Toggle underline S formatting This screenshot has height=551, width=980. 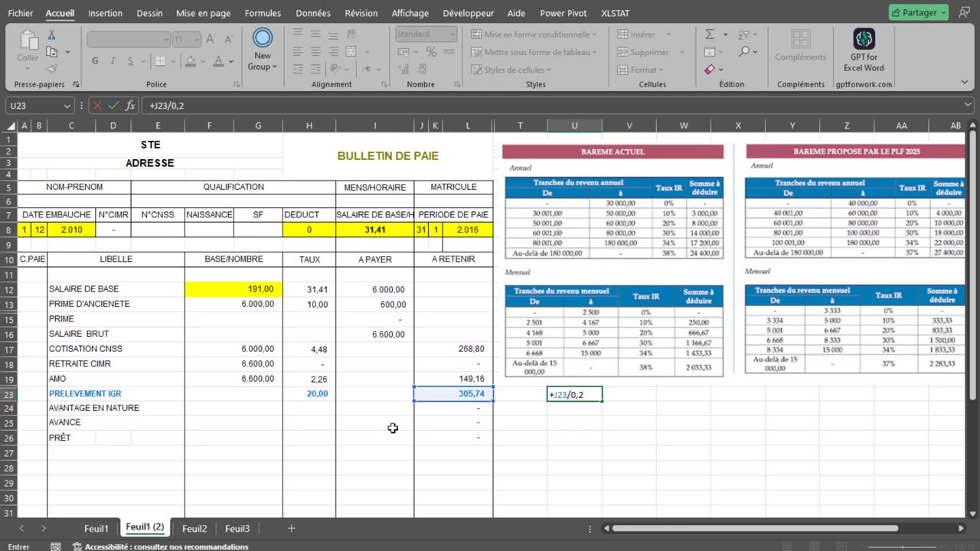pyautogui.click(x=130, y=61)
